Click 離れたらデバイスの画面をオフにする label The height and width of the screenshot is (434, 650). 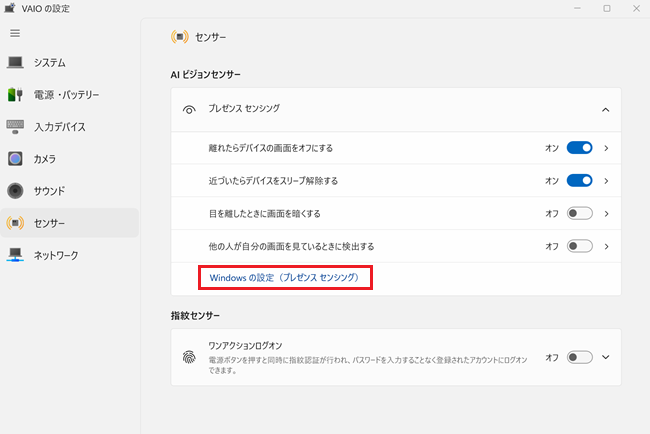click(270, 148)
